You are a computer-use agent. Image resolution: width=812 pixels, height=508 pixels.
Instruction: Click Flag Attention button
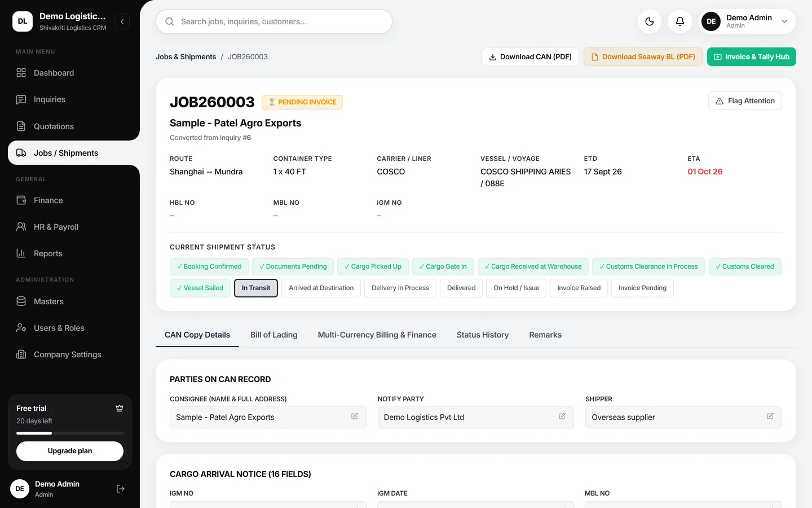pyautogui.click(x=745, y=101)
